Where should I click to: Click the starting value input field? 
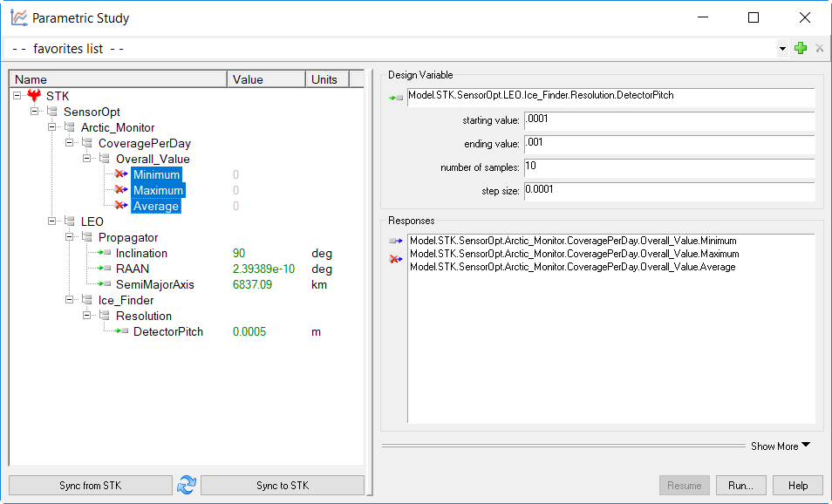(669, 120)
